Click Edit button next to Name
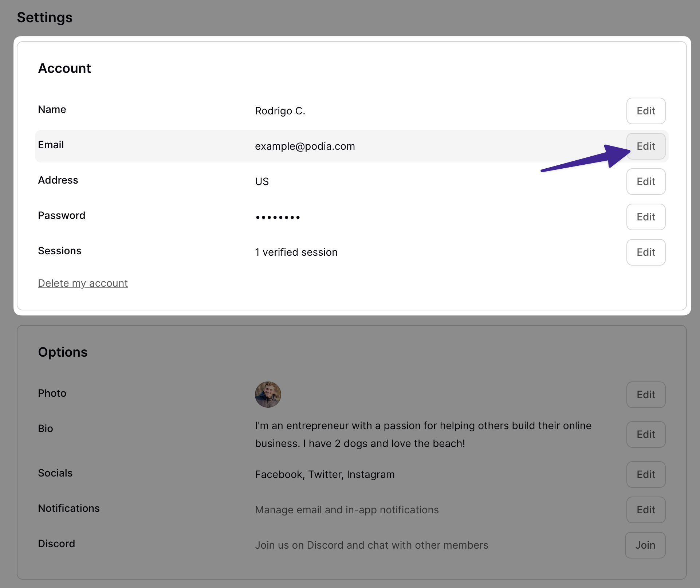700x588 pixels. click(x=645, y=111)
